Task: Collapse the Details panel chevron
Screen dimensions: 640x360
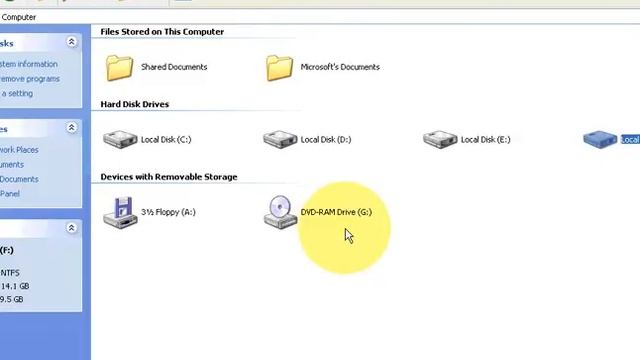Action: coord(71,228)
